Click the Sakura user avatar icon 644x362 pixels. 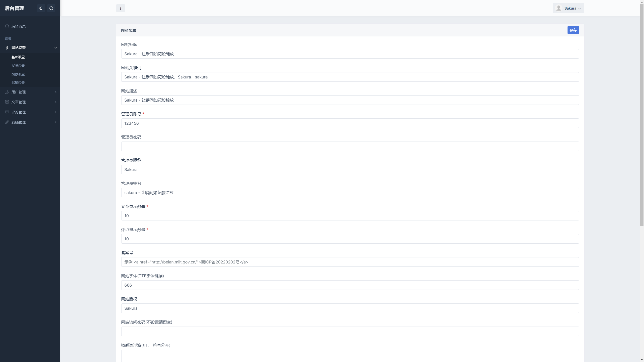tap(559, 8)
